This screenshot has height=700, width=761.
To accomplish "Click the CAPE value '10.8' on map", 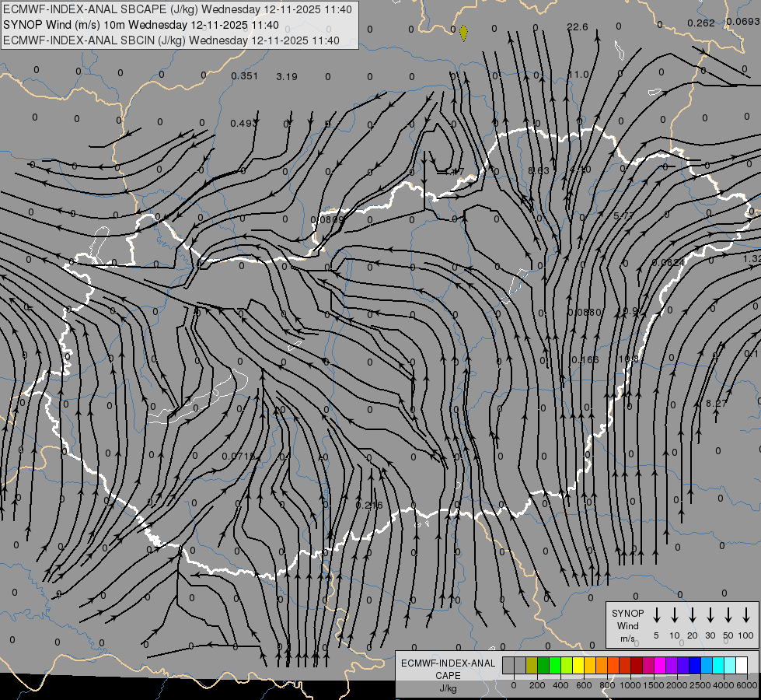I will [629, 359].
